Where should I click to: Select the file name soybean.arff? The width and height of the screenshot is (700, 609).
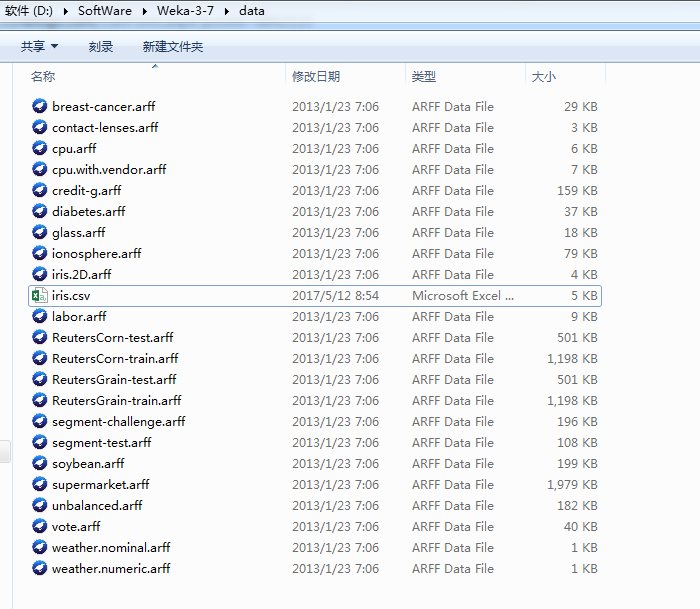[88, 464]
